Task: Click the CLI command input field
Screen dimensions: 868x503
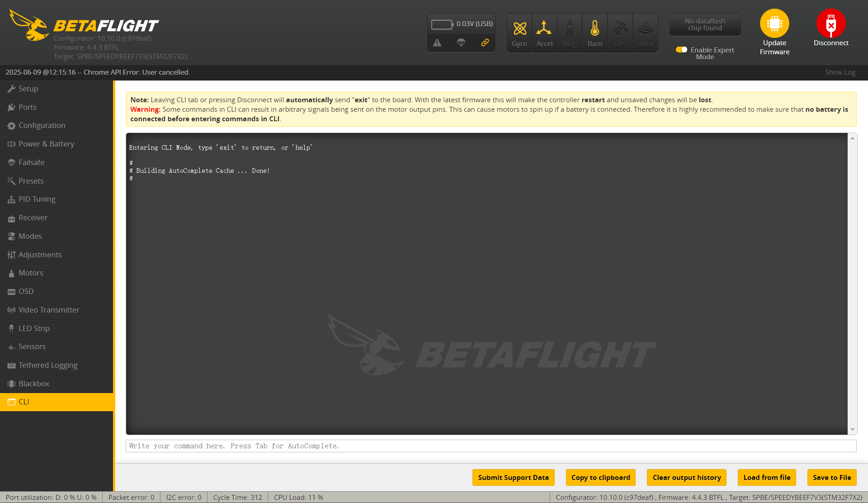Action: 491,446
